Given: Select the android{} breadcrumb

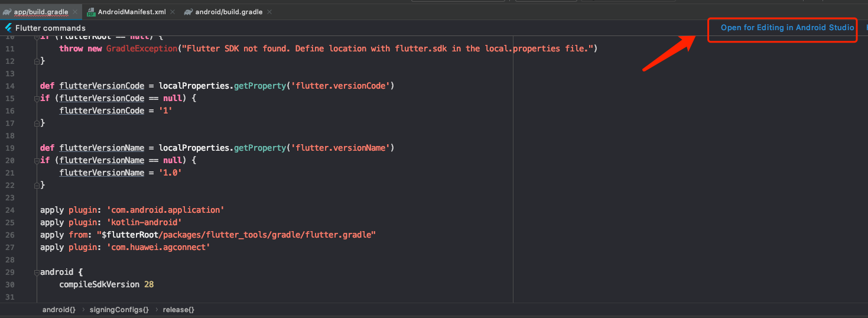Looking at the screenshot, I should 58,310.
